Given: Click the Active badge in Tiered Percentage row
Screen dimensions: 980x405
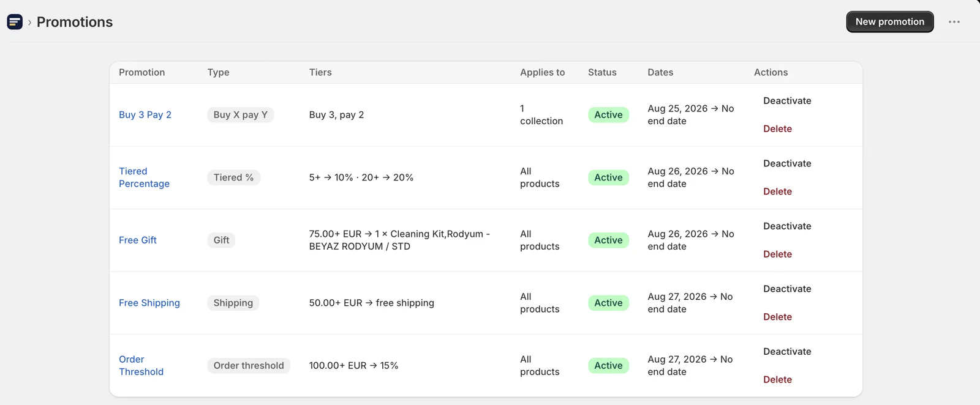Looking at the screenshot, I should pos(608,177).
